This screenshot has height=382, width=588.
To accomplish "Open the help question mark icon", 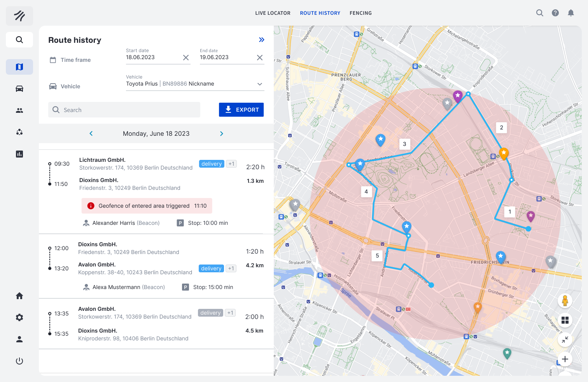I will [x=555, y=13].
